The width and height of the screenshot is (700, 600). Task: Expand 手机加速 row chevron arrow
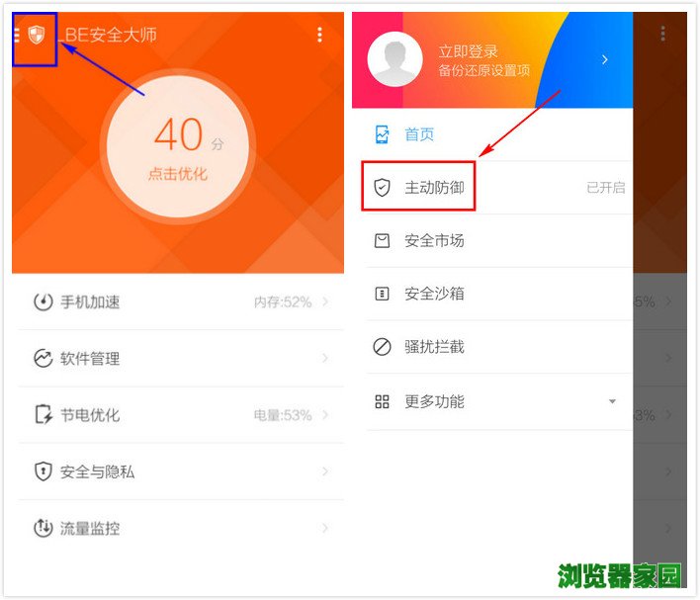325,302
